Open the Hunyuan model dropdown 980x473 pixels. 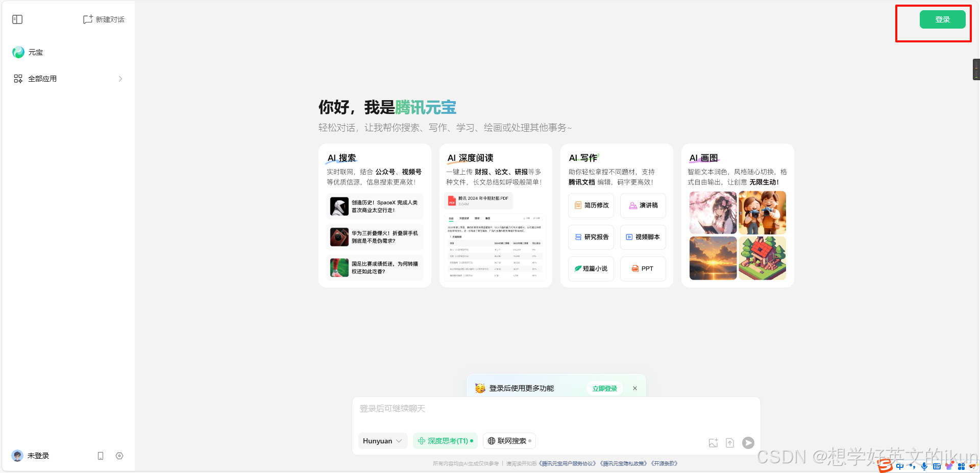[383, 441]
